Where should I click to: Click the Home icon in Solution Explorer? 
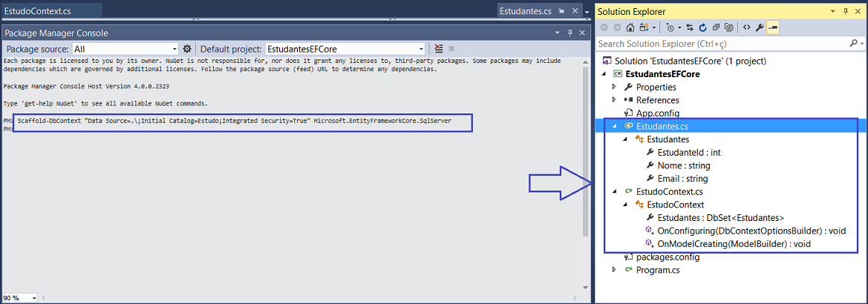tap(630, 27)
